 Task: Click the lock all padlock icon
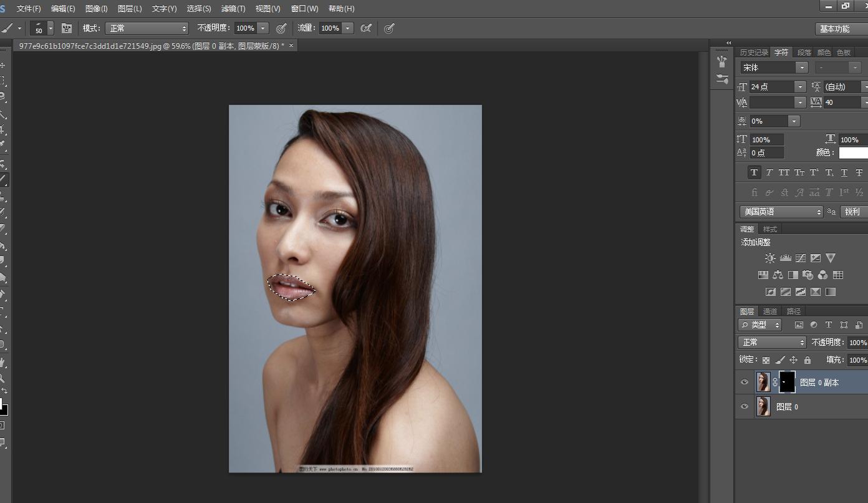tap(808, 360)
